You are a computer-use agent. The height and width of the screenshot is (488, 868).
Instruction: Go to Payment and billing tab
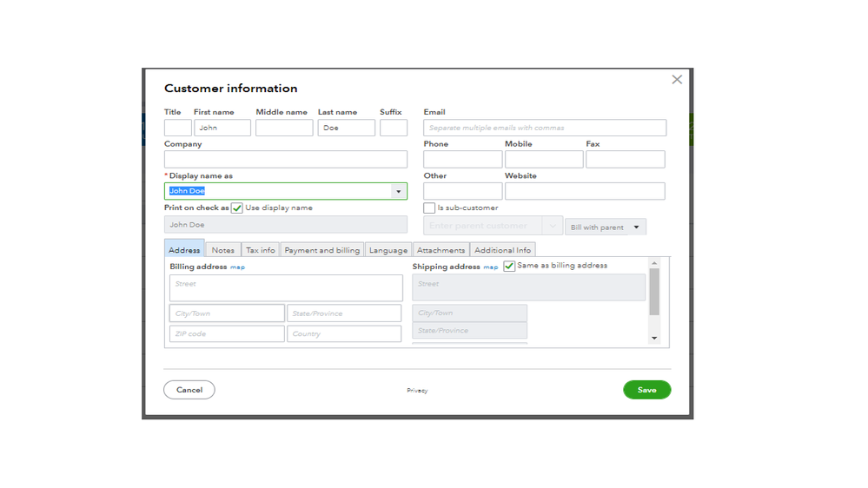322,250
